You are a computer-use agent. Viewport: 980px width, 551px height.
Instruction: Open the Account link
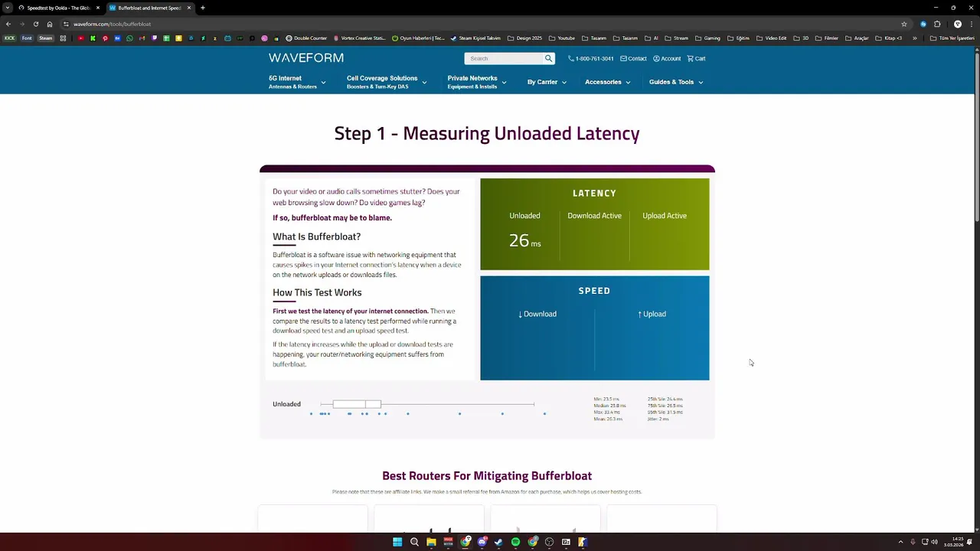[667, 58]
